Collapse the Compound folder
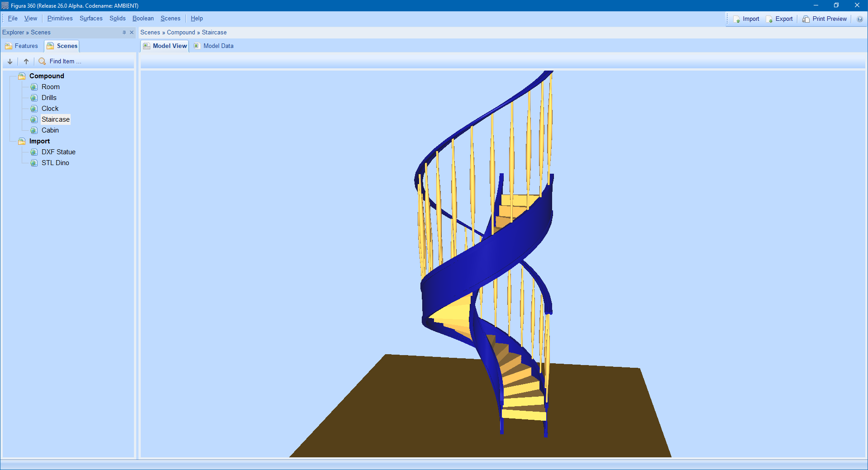This screenshot has width=868, height=470. click(x=21, y=76)
